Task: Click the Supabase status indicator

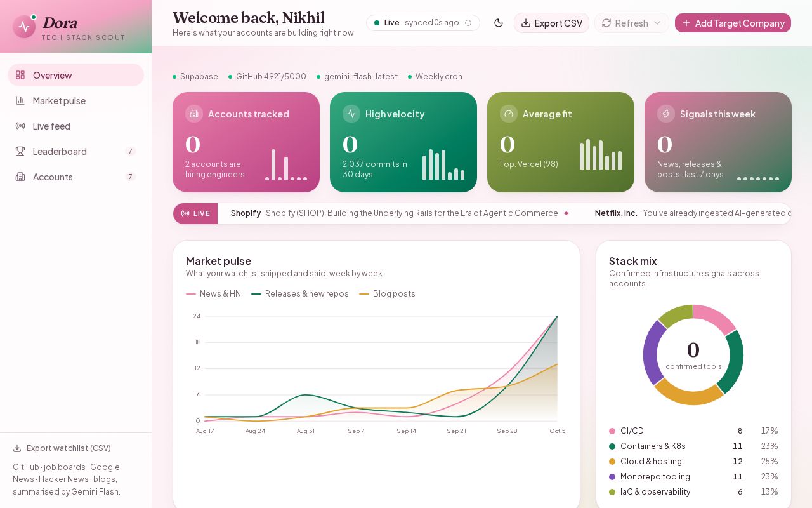Action: [x=195, y=77]
